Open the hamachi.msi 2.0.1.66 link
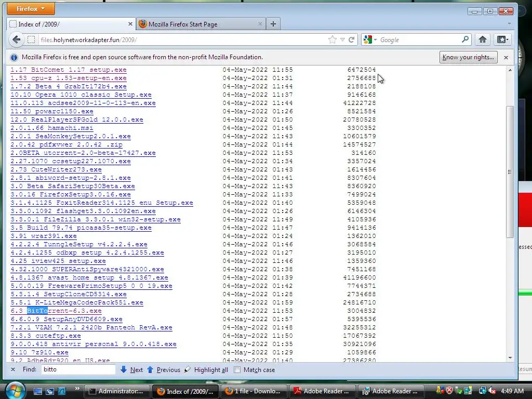Image resolution: width=532 pixels, height=399 pixels. [51, 128]
